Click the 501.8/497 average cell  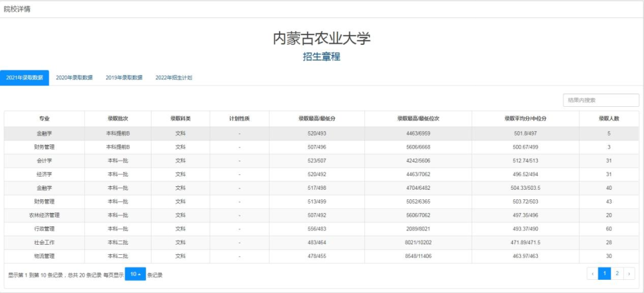(x=525, y=134)
